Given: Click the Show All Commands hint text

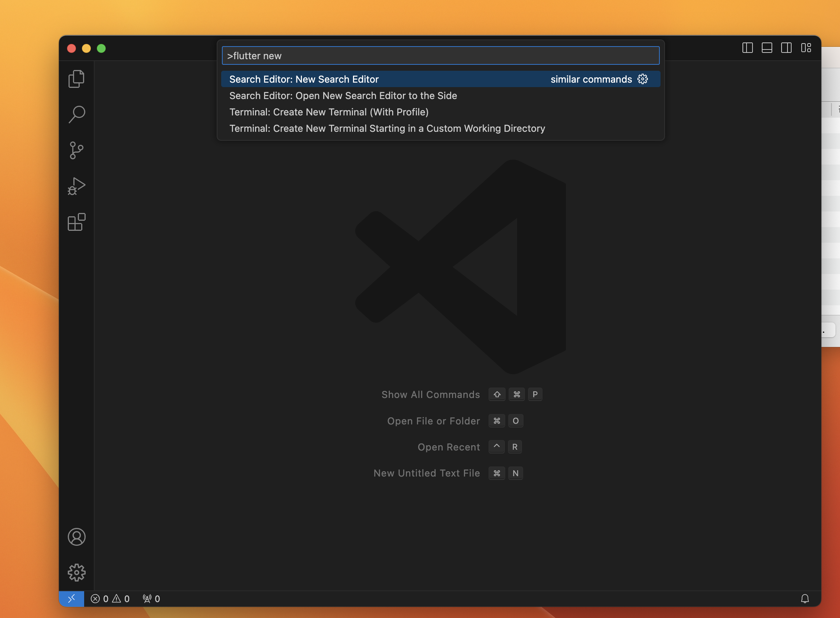Looking at the screenshot, I should [430, 394].
